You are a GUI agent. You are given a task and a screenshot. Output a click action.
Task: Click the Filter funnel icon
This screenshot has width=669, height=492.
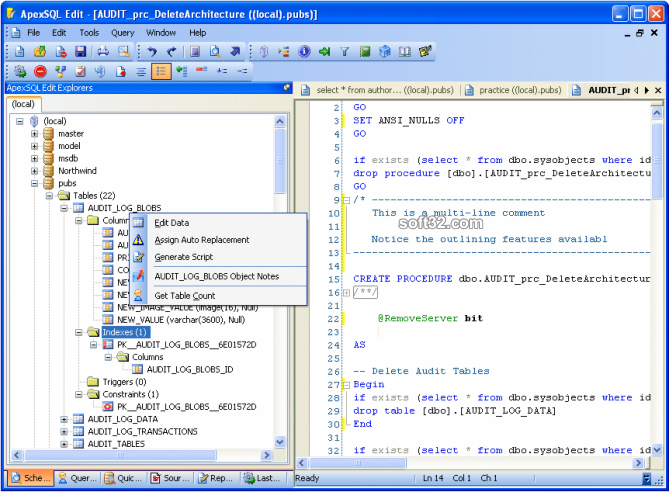[345, 52]
